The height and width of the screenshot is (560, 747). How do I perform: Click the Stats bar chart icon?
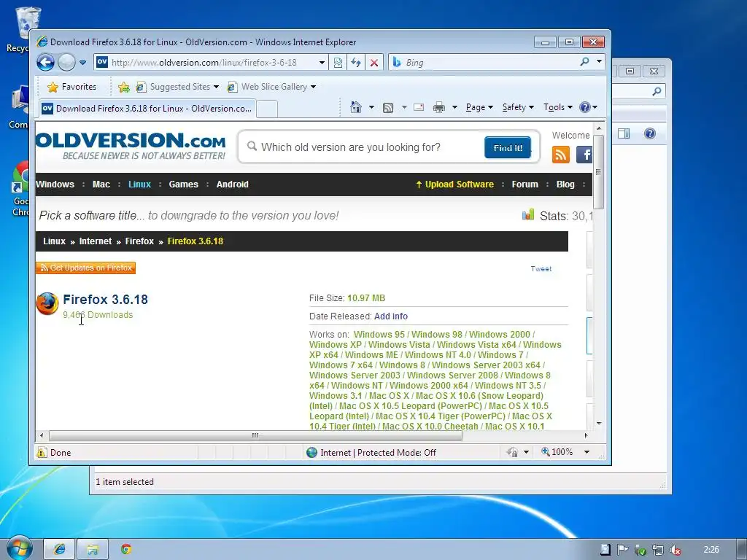point(528,215)
